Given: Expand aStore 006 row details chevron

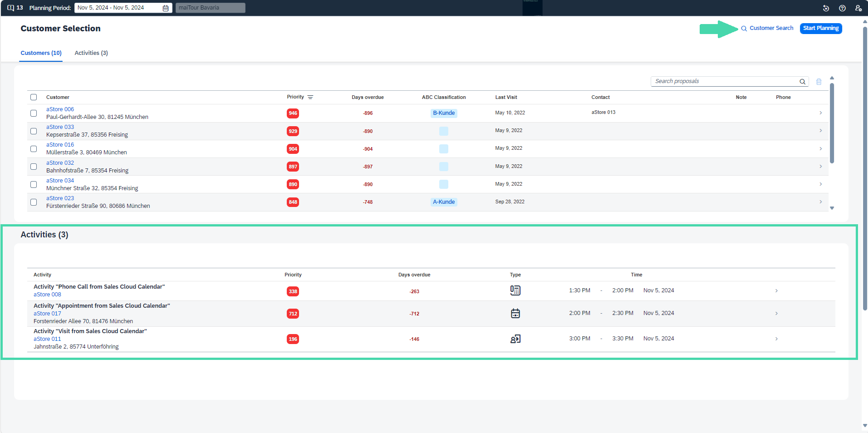Looking at the screenshot, I should tap(821, 113).
